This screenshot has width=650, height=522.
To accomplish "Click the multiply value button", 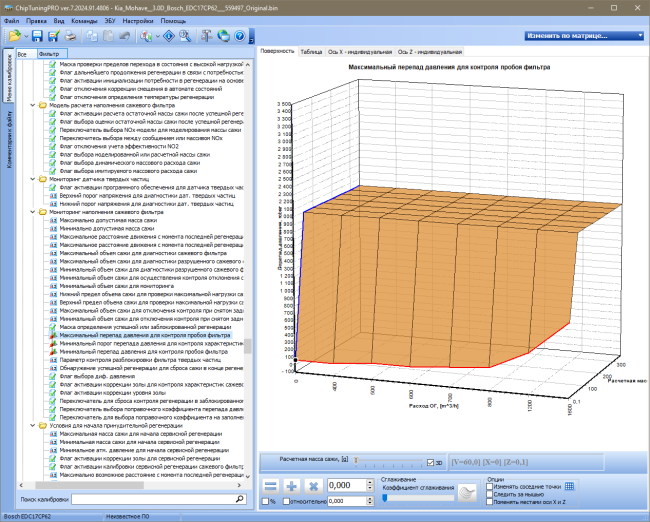I will click(x=313, y=486).
